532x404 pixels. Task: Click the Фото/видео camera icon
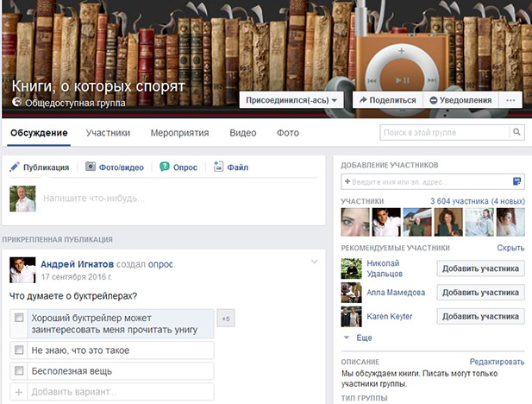[90, 167]
